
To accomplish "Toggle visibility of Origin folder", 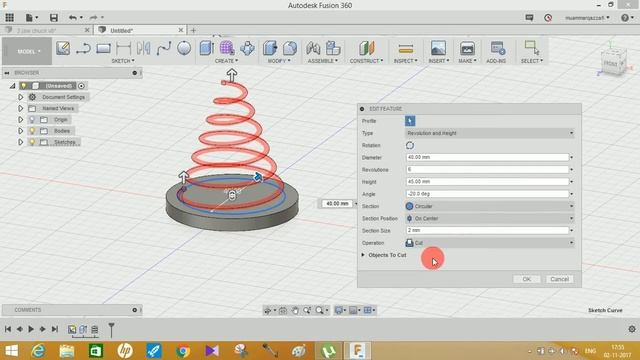I will (32, 120).
